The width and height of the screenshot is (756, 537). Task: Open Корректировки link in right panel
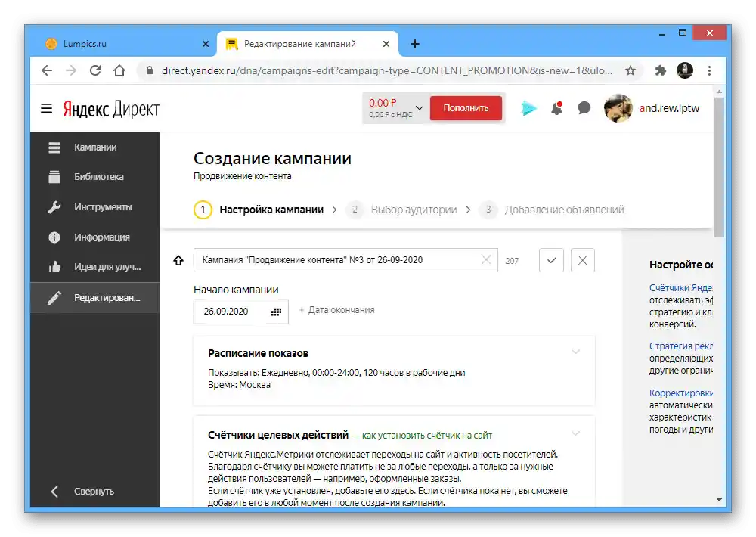680,393
